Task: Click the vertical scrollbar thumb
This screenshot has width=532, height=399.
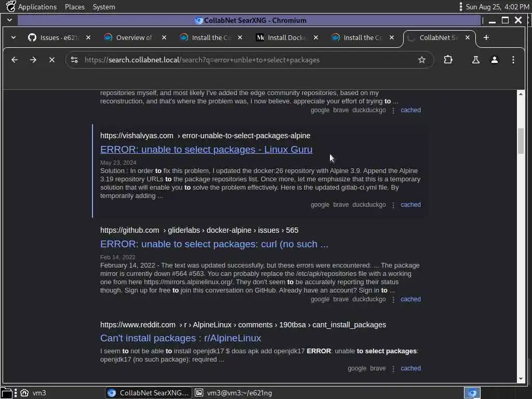Action: coord(521,141)
